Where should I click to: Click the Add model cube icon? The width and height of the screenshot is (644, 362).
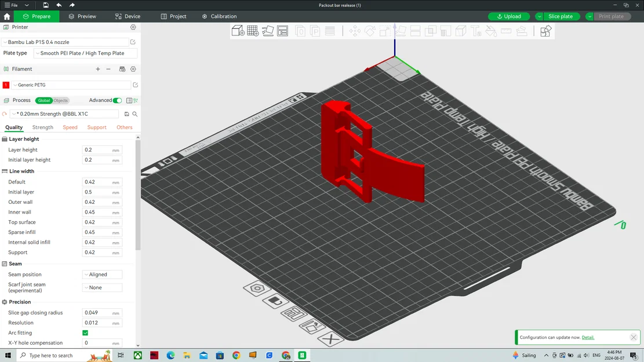click(x=238, y=31)
